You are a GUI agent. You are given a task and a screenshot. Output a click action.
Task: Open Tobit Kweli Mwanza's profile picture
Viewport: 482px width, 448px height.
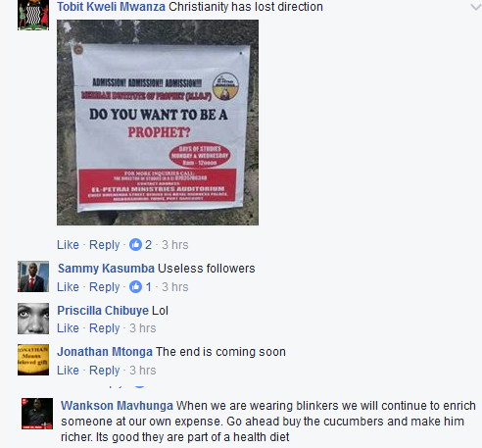coord(33,15)
